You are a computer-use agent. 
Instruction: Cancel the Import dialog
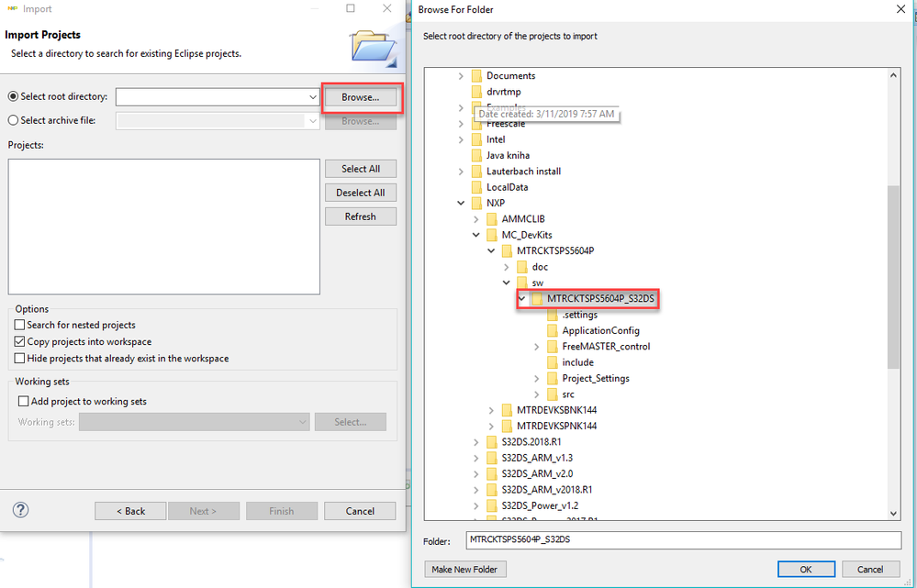[x=360, y=511]
